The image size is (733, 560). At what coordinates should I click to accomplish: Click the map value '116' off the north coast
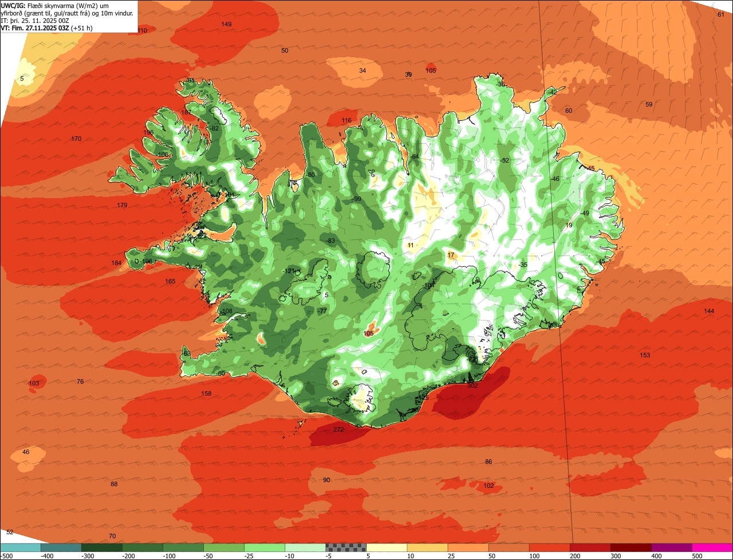(346, 120)
